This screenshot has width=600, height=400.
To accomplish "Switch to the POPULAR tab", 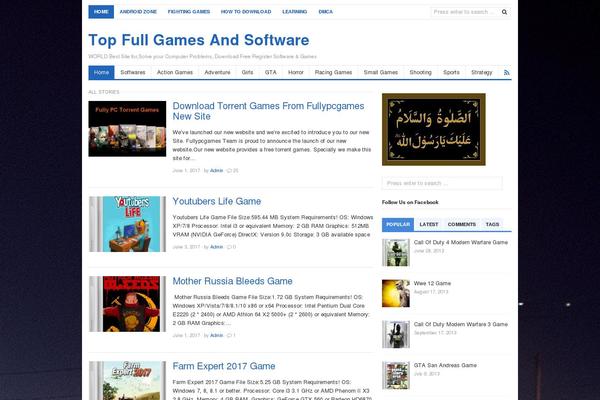I will click(x=398, y=225).
